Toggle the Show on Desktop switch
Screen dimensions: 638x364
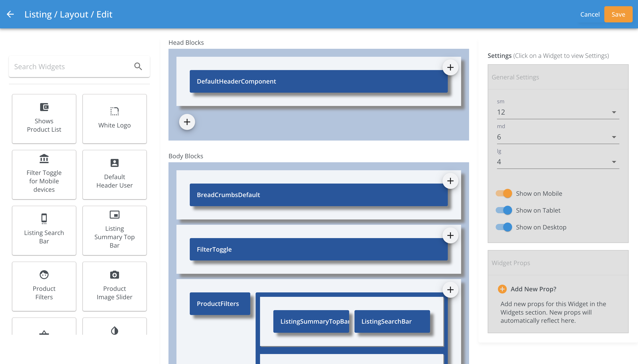point(504,227)
